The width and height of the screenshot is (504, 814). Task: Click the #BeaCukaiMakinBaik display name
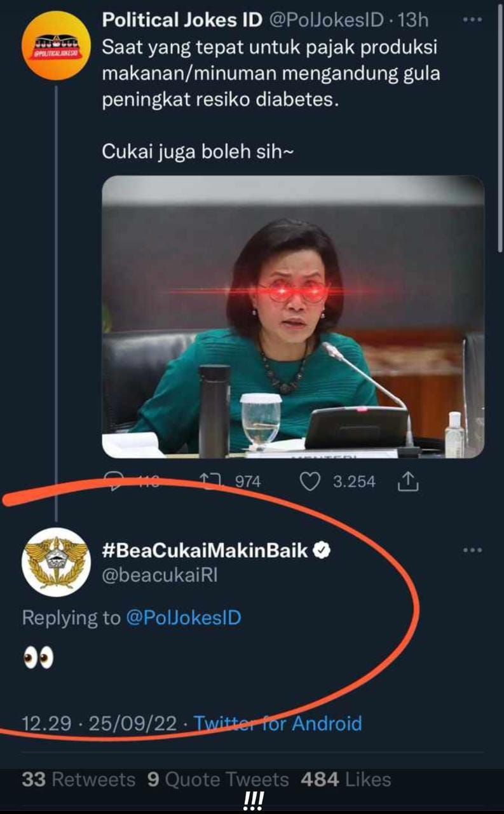(x=205, y=551)
